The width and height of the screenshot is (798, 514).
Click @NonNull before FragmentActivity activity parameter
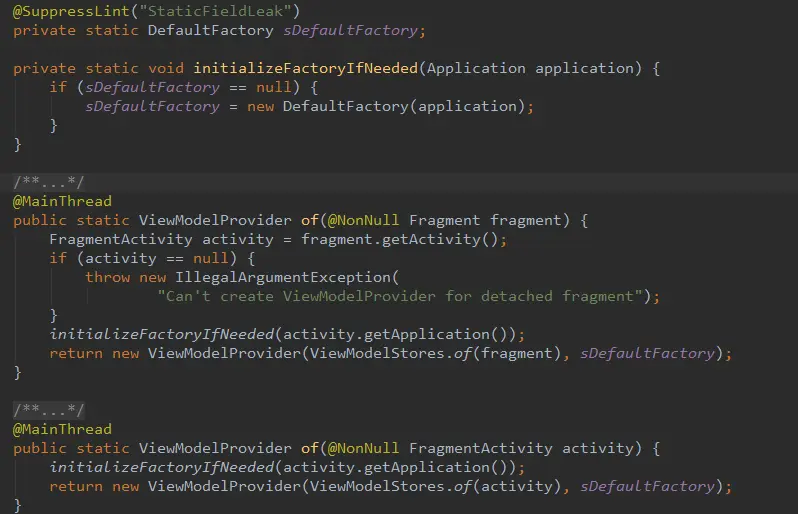363,448
